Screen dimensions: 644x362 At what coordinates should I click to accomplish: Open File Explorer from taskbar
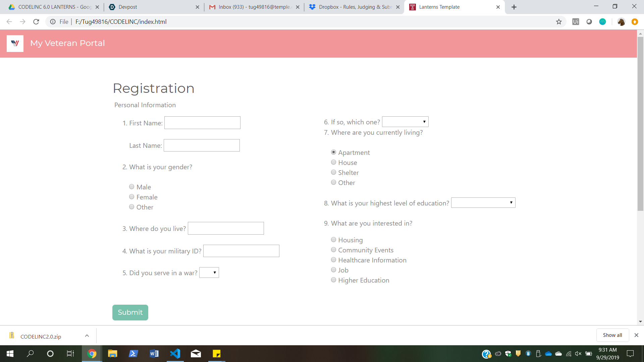[x=112, y=354]
